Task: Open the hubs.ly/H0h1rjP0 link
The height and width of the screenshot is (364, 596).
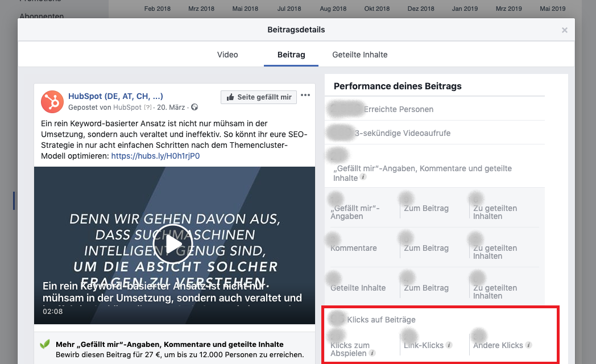Action: (x=155, y=156)
